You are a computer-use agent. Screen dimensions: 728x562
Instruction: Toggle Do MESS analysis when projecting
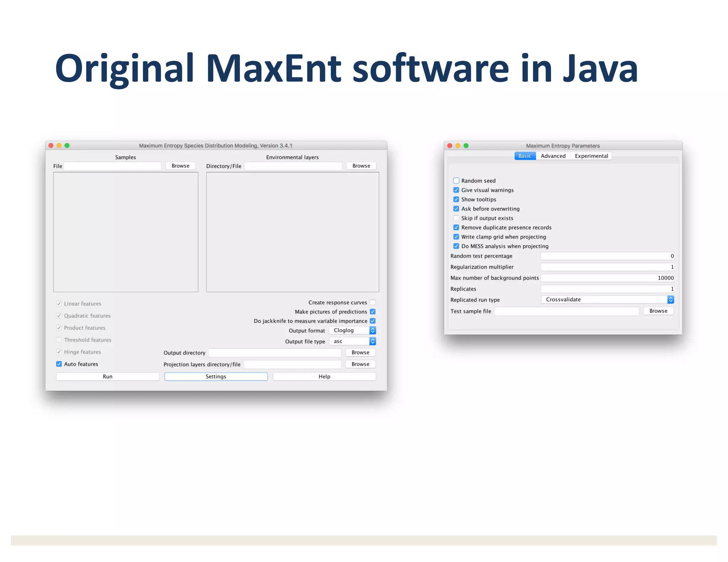tap(456, 246)
